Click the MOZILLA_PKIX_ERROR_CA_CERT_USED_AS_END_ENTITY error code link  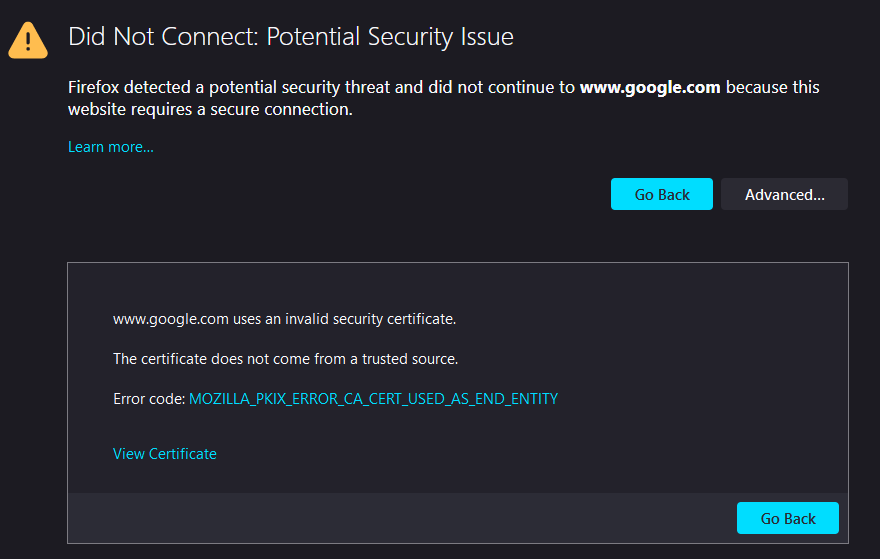pyautogui.click(x=373, y=399)
